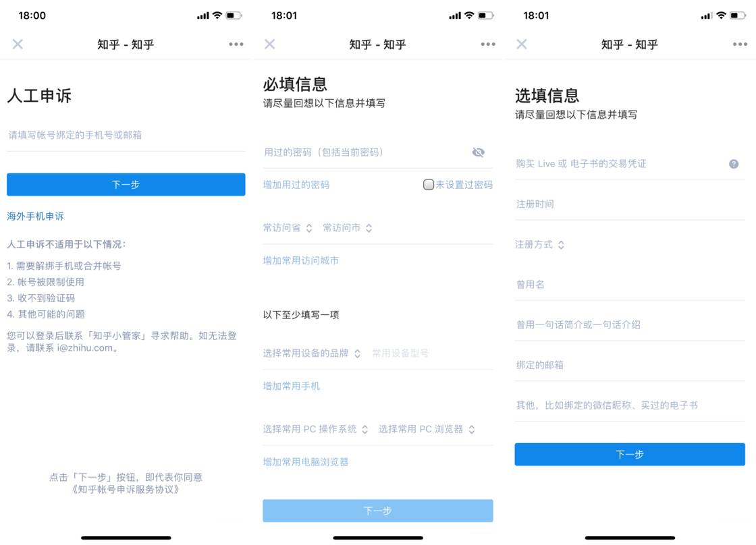Click the 必填信息 heading
Screen dimensions: 756x545
click(295, 84)
